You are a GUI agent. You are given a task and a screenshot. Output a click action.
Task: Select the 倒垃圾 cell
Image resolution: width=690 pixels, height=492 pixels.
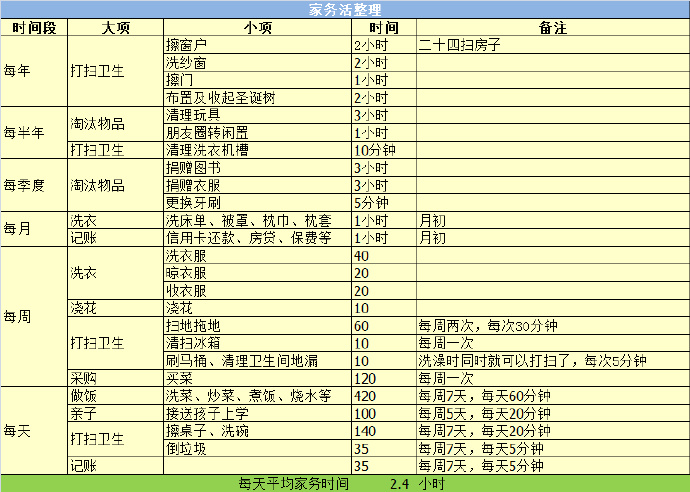[257, 448]
